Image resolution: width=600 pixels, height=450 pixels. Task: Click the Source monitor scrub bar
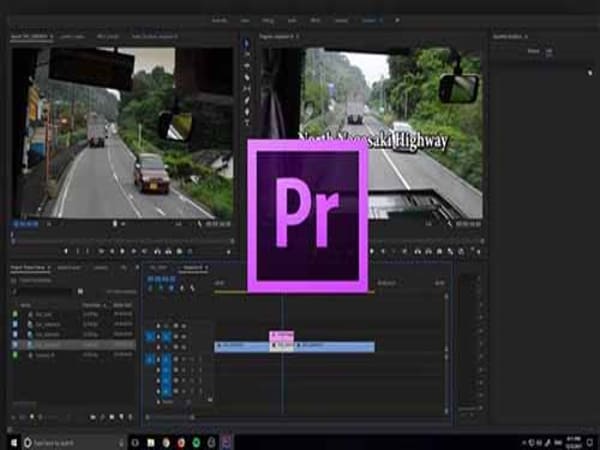coord(122,241)
